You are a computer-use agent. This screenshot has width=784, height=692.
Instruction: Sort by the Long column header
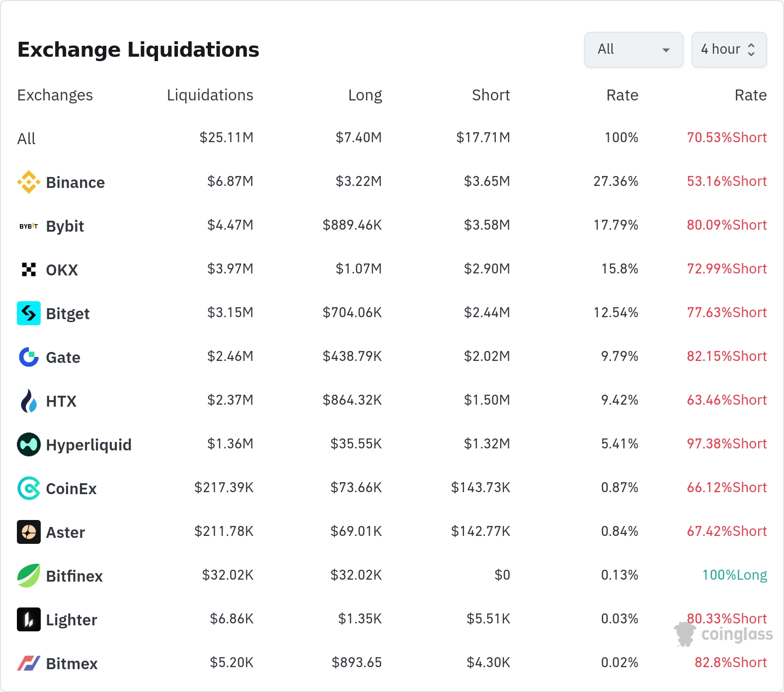[365, 95]
